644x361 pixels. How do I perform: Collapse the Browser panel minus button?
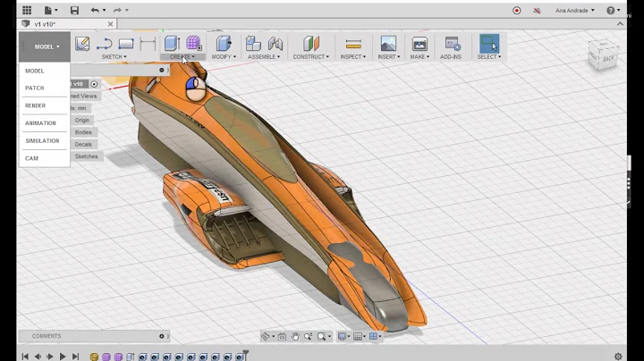(161, 71)
